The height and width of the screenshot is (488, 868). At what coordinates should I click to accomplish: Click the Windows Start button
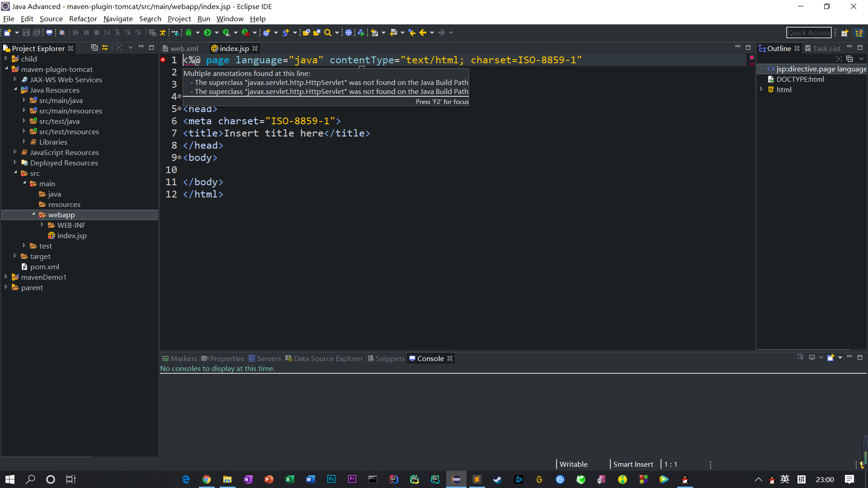[10, 479]
